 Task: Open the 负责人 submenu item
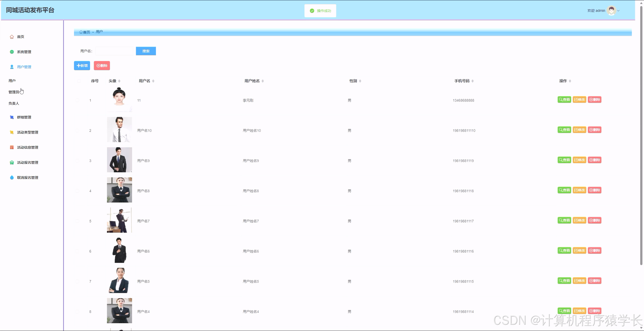tap(14, 104)
